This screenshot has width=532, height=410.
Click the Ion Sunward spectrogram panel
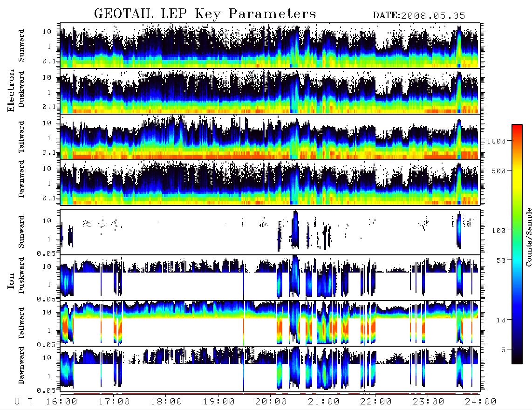click(x=270, y=232)
